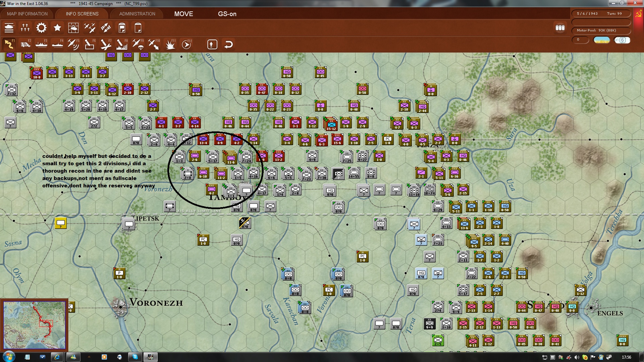Image resolution: width=644 pixels, height=362 pixels.
Task: Click the Undo move arrow icon
Action: coord(228,44)
